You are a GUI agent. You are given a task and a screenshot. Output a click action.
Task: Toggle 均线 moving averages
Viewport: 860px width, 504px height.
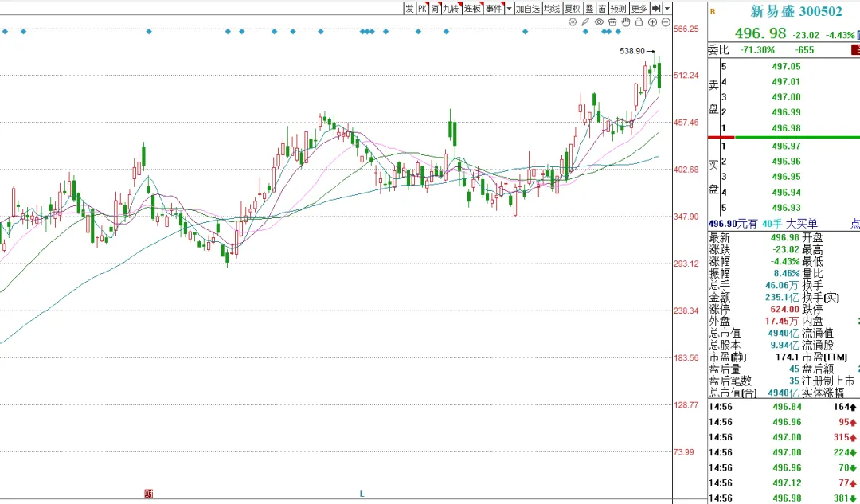point(553,8)
